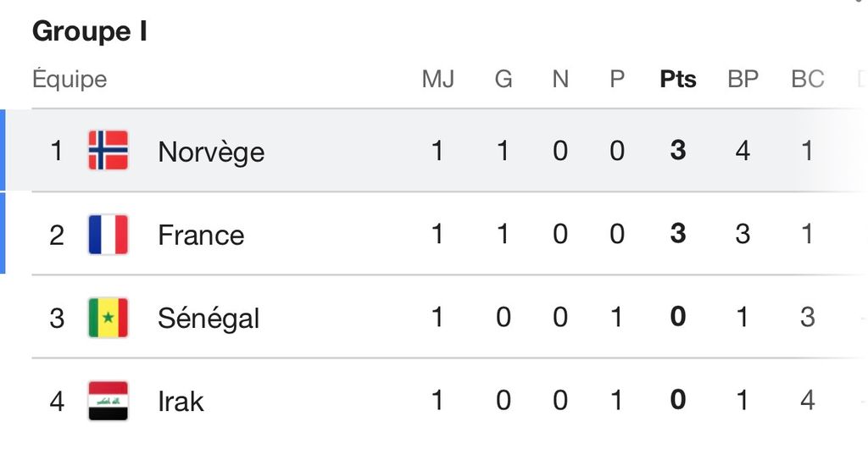Click the Norway flag icon
Image resolution: width=868 pixels, height=455 pixels.
pos(108,150)
